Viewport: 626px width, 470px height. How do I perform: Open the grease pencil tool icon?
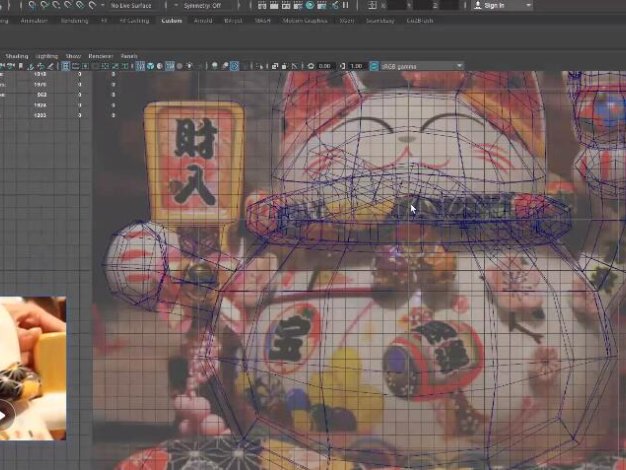pos(51,66)
